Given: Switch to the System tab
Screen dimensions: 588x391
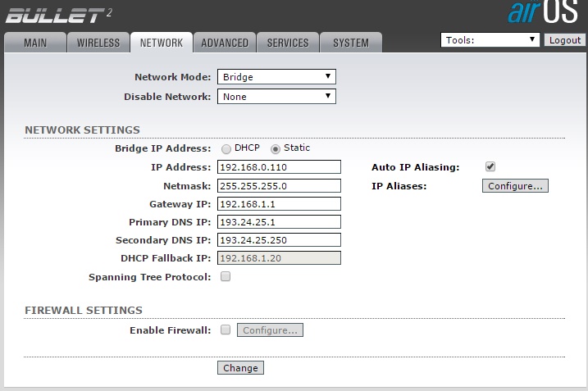Looking at the screenshot, I should [350, 43].
